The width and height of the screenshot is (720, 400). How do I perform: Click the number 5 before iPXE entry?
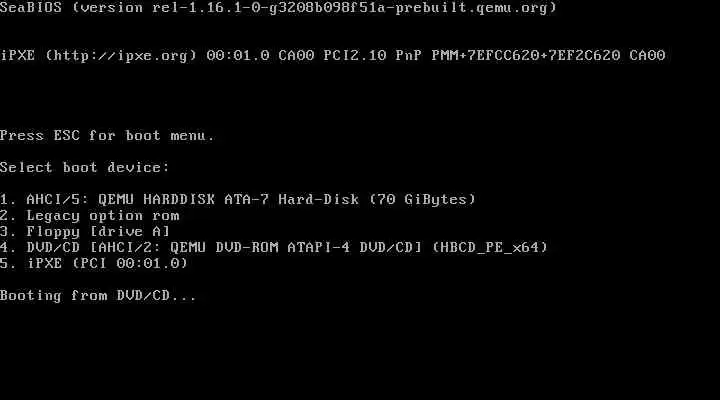pyautogui.click(x=4, y=263)
